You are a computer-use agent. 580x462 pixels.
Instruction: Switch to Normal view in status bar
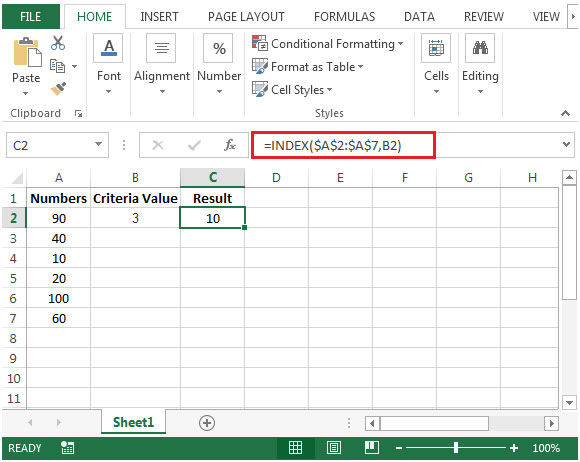coord(295,448)
